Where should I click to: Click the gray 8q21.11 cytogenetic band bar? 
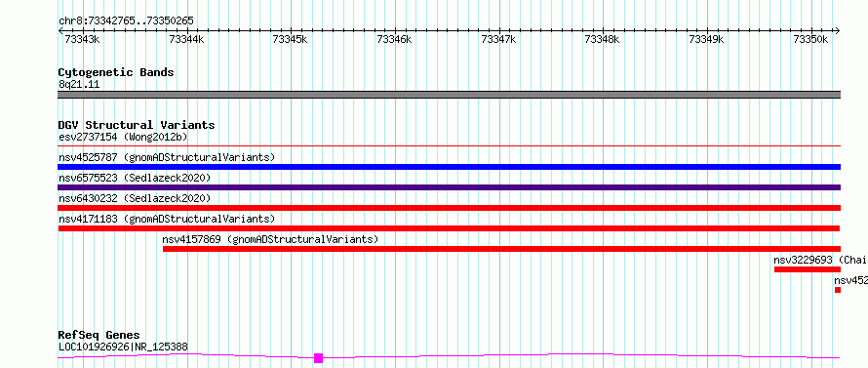point(449,95)
